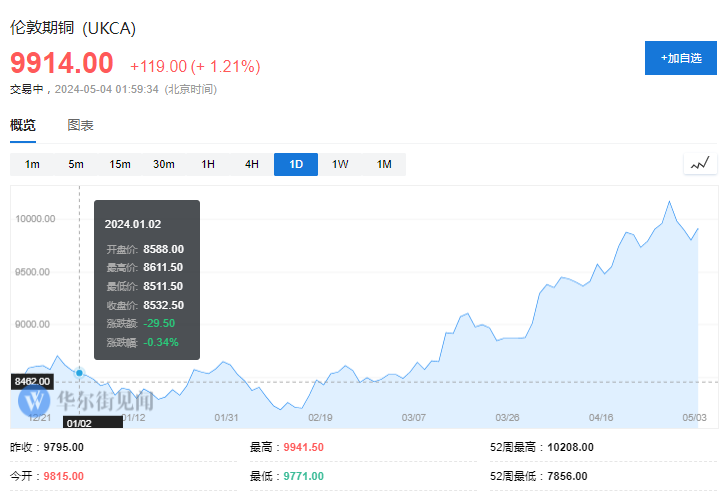Select the 1D daily interval
725x495 pixels.
296,164
